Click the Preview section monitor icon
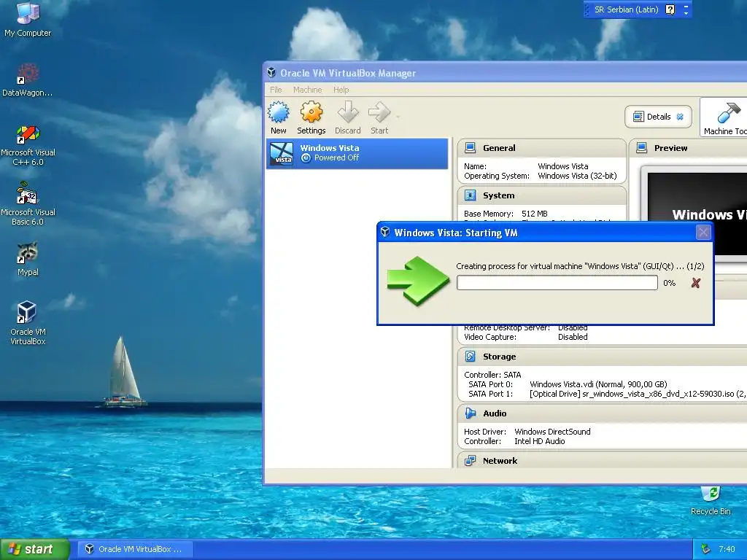Screen dimensions: 747x560 (642, 147)
